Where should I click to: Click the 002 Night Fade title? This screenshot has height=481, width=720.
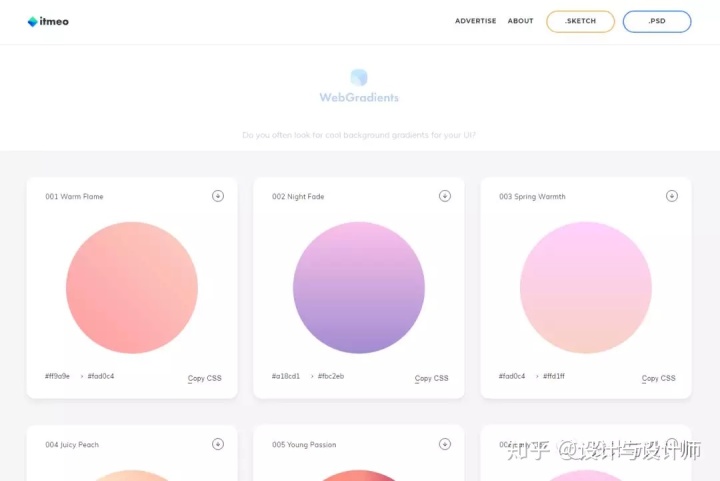coord(298,196)
